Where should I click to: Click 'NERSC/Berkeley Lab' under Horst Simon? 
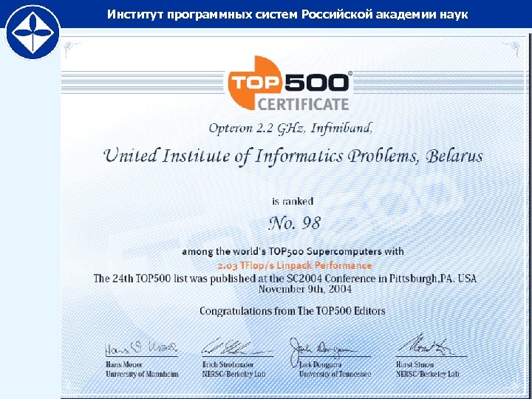(x=428, y=374)
